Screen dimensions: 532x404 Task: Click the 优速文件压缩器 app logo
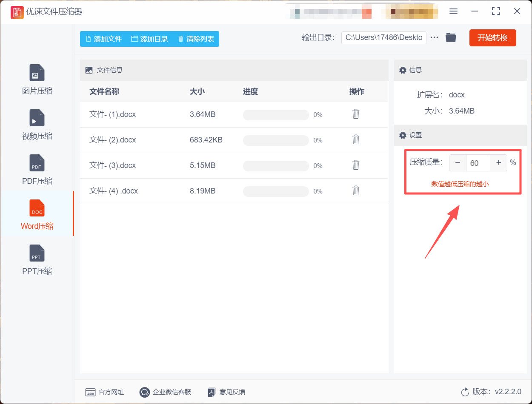(17, 12)
